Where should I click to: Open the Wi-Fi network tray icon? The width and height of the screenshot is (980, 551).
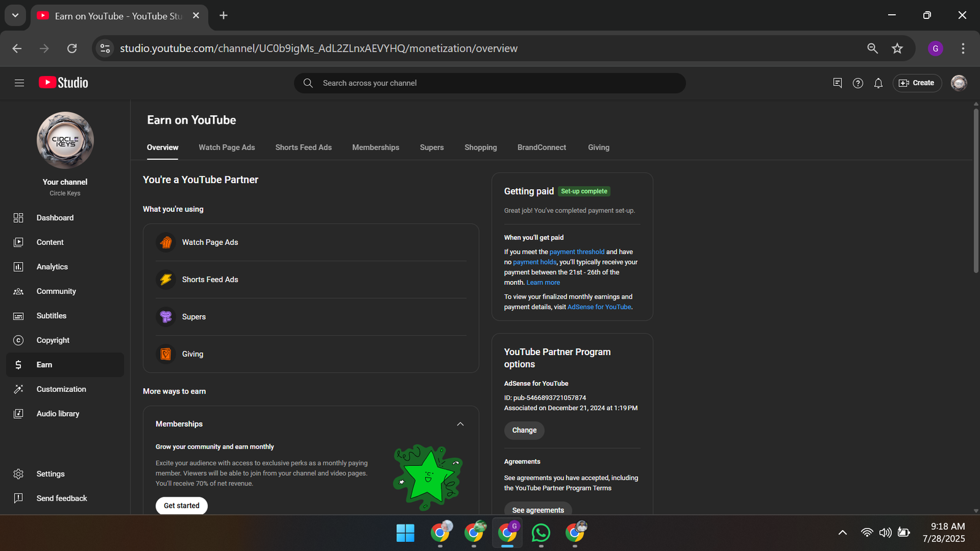867,533
